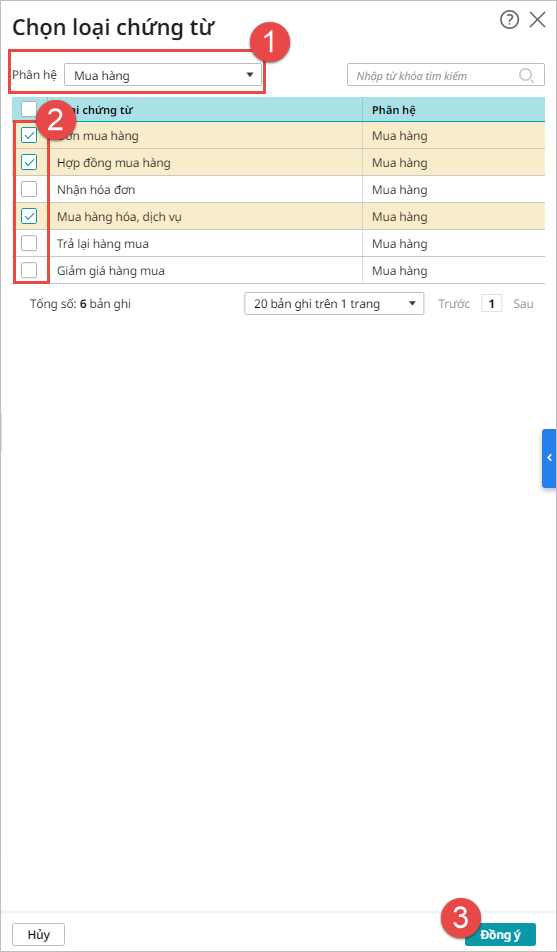Open the Phân hệ dropdown arrow
Viewport: 557px width, 952px height.
(x=249, y=75)
